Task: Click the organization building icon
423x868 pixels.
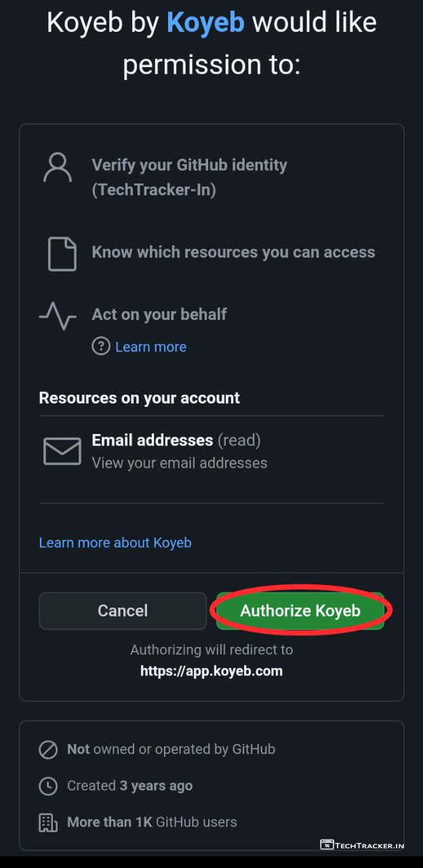Action: [x=48, y=823]
